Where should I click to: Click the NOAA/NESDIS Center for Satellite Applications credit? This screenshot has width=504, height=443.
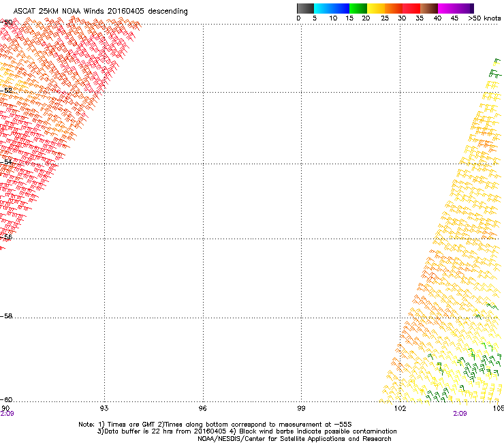tap(294, 439)
